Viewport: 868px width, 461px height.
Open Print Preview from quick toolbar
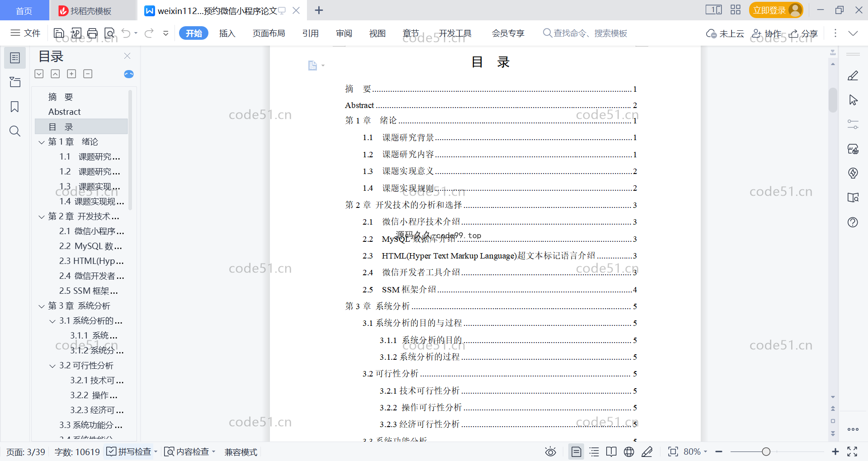(109, 33)
